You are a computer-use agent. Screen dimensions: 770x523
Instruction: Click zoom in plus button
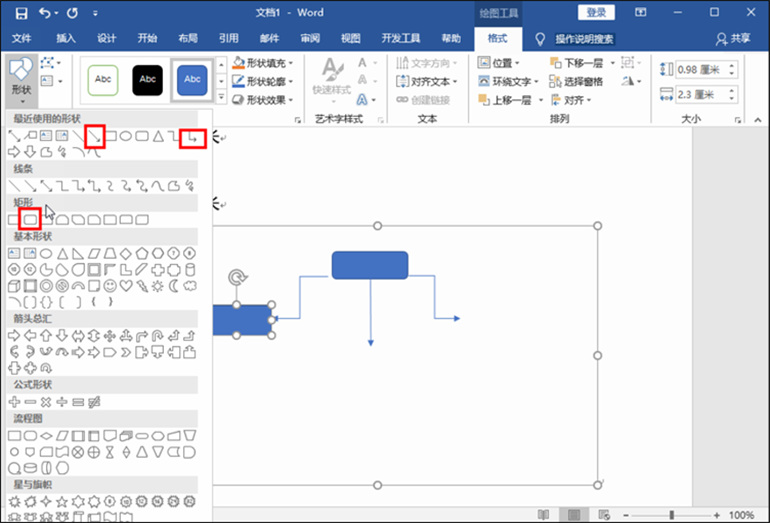point(717,515)
